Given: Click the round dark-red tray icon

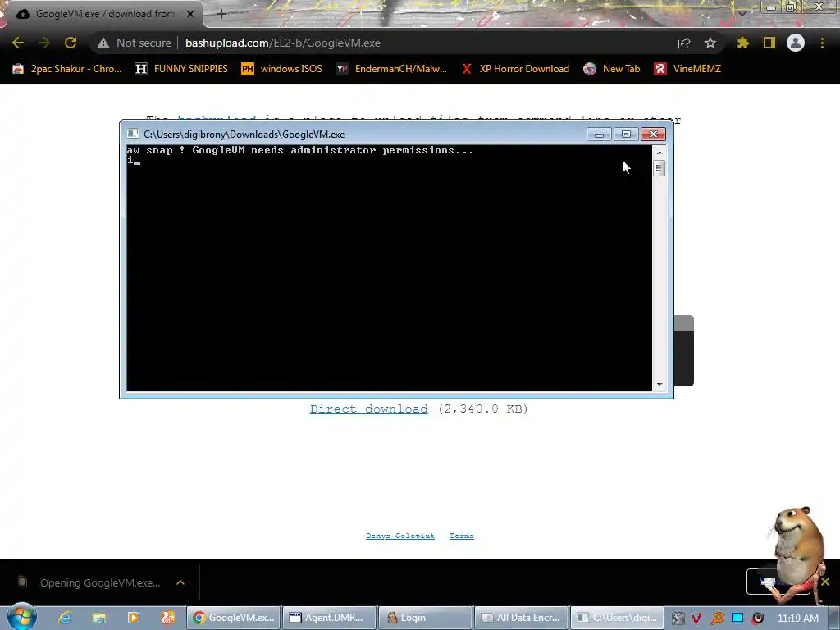Looking at the screenshot, I should [x=757, y=619].
